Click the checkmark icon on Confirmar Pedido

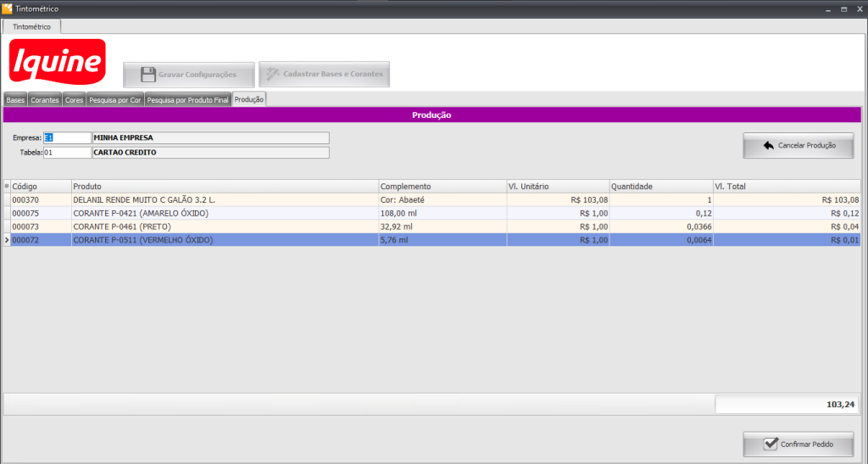(770, 444)
